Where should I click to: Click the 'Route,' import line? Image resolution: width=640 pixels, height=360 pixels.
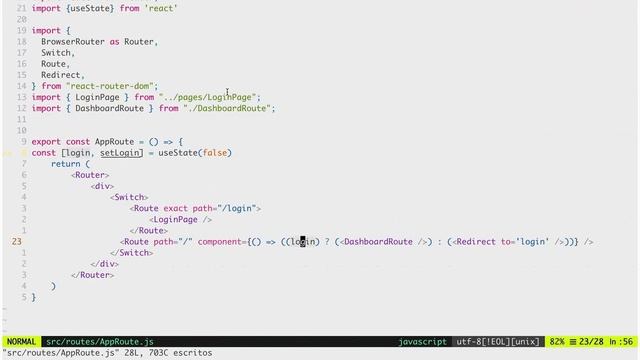(56, 64)
